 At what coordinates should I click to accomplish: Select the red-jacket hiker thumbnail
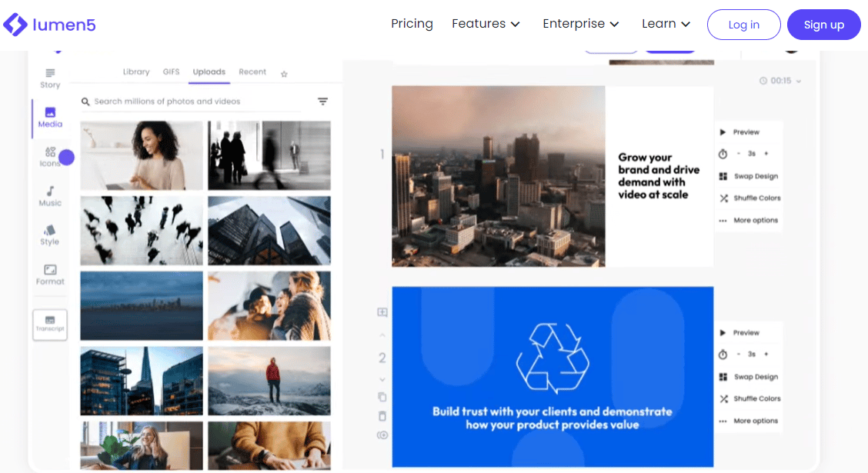click(269, 381)
